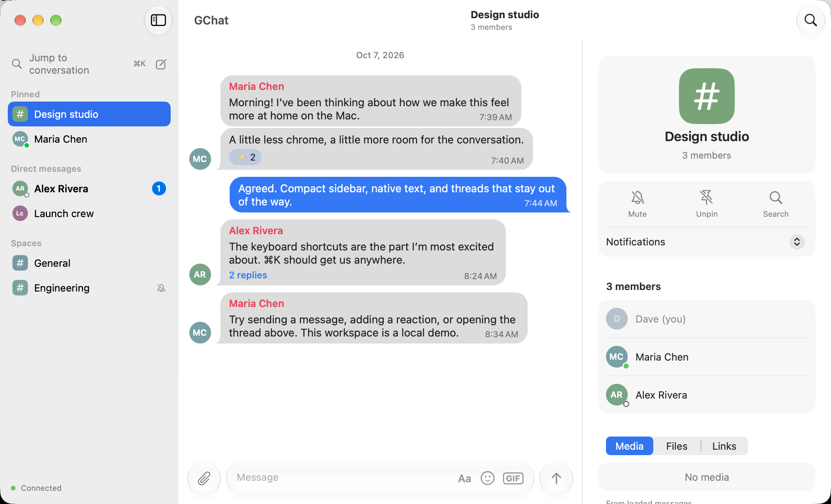
Task: Select Maria Chen in members list
Action: [x=707, y=357]
